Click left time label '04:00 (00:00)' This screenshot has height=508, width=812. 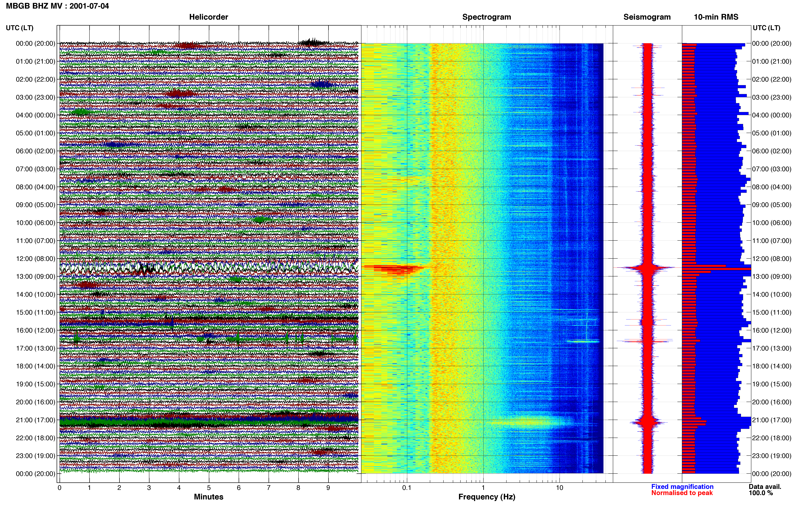tap(35, 115)
